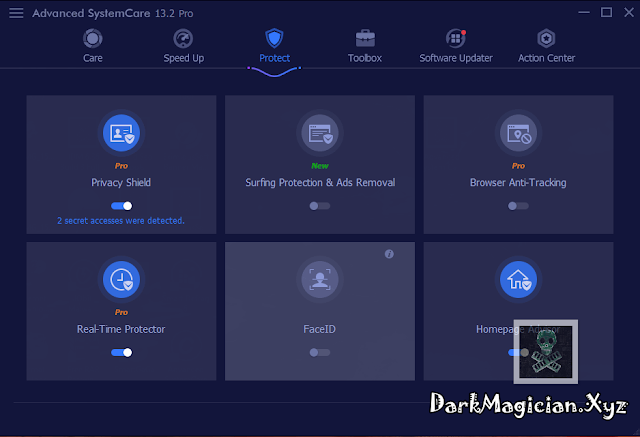640x437 pixels.
Task: Enable Surfing Protection & Ads Removal toggle
Action: 320,206
